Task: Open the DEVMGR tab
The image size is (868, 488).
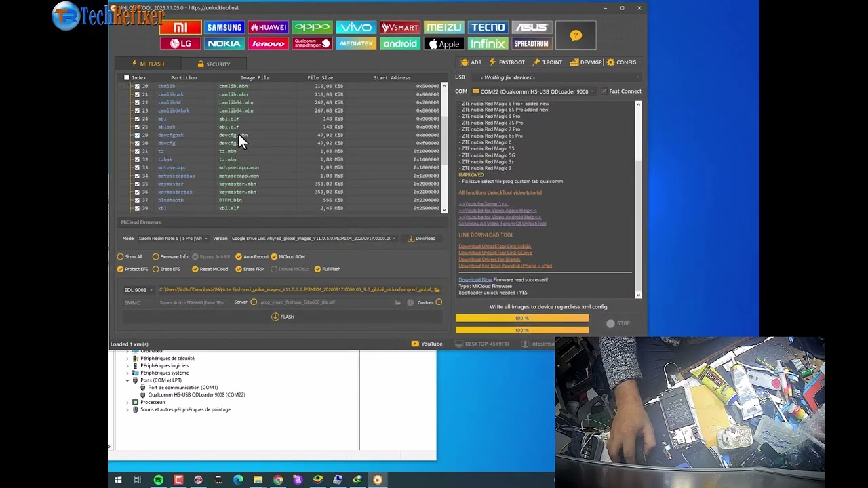Action: click(x=586, y=62)
